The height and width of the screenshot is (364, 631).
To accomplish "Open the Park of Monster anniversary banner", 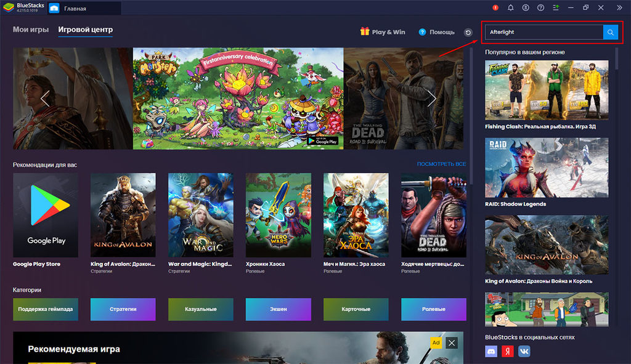I will pos(238,99).
